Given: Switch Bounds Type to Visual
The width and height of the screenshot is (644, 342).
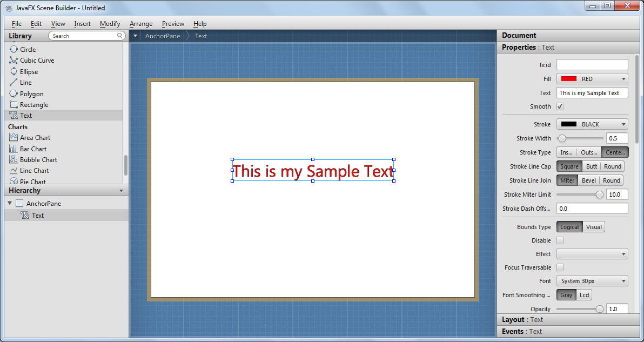Looking at the screenshot, I should tap(594, 226).
